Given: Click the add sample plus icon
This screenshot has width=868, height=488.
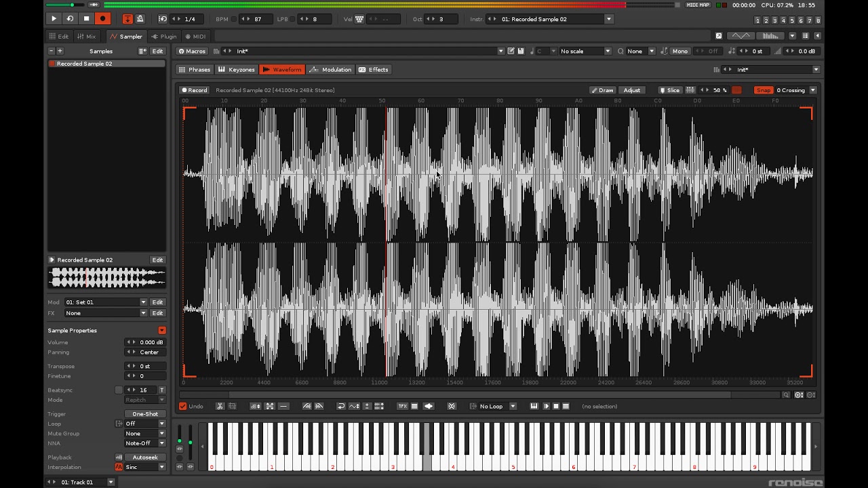Looking at the screenshot, I should coord(60,51).
